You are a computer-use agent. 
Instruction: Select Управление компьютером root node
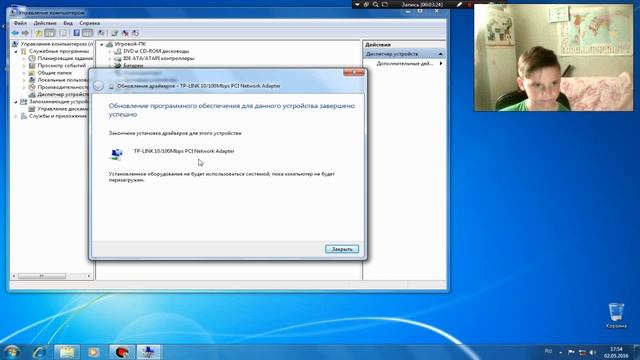point(57,44)
